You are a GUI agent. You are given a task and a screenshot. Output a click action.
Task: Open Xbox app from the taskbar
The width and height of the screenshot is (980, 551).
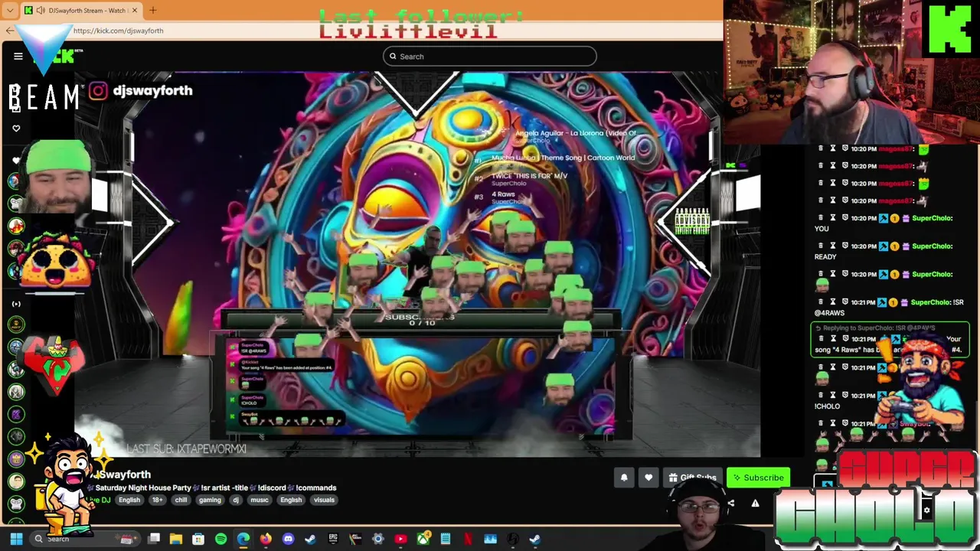pyautogui.click(x=423, y=539)
